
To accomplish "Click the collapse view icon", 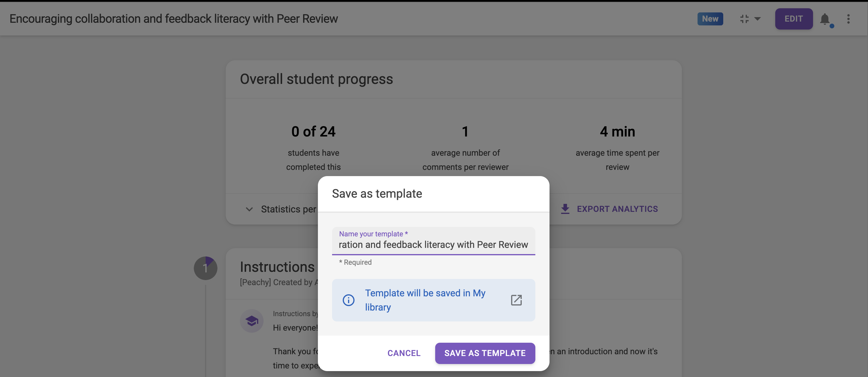I will pyautogui.click(x=744, y=19).
